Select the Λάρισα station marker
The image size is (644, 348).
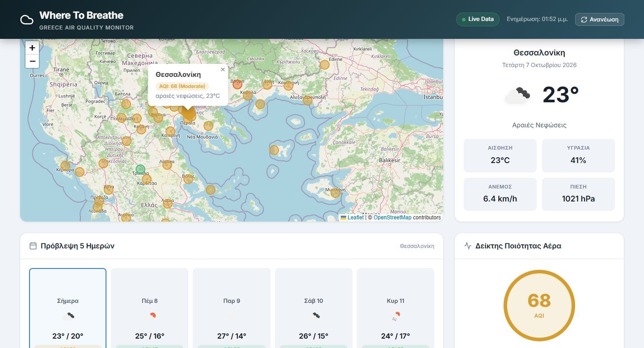(x=167, y=164)
